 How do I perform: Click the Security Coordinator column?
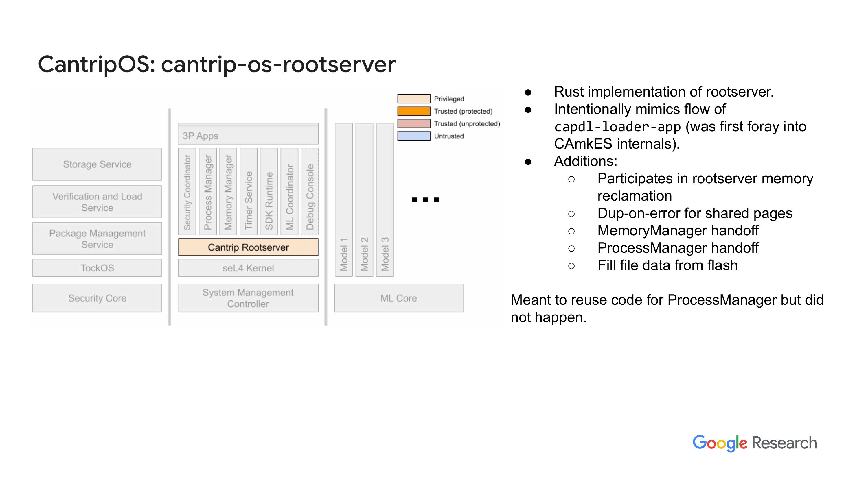pyautogui.click(x=187, y=192)
